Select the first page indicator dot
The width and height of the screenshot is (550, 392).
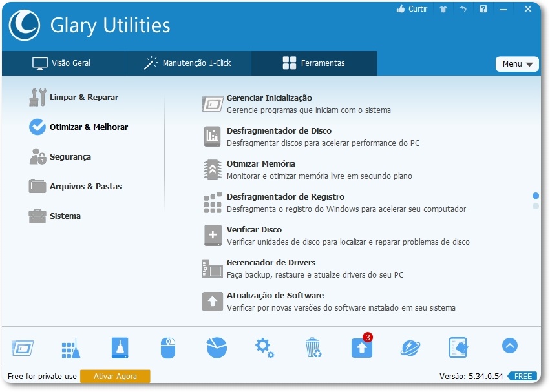(536, 196)
